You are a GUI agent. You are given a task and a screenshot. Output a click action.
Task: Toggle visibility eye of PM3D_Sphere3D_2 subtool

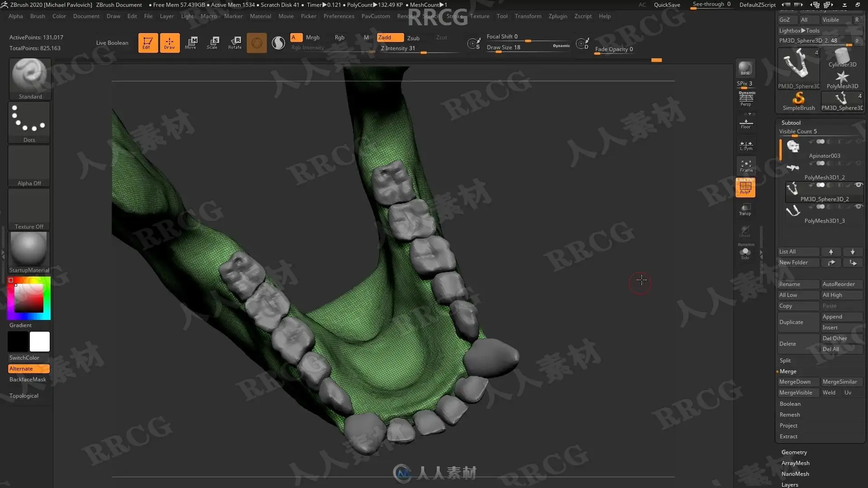[x=859, y=185]
